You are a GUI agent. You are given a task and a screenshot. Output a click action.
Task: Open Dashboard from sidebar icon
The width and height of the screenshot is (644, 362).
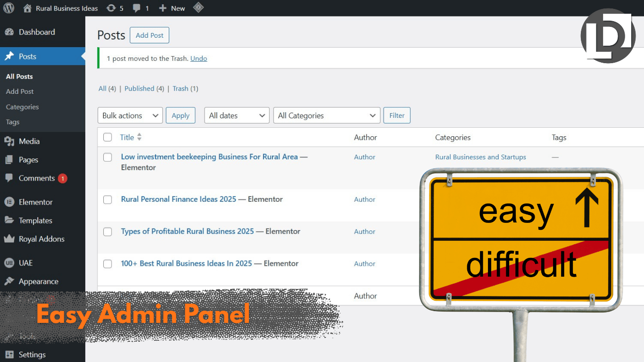9,32
